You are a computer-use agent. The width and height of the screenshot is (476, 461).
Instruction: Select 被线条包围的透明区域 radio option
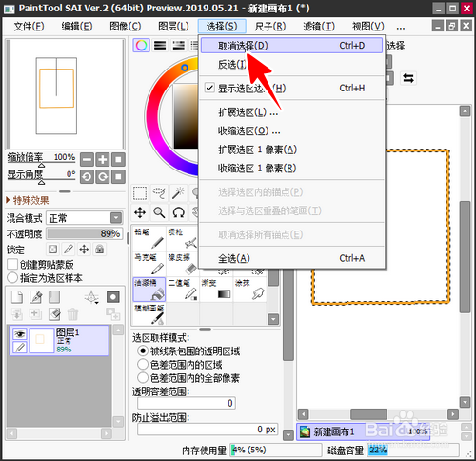point(143,351)
